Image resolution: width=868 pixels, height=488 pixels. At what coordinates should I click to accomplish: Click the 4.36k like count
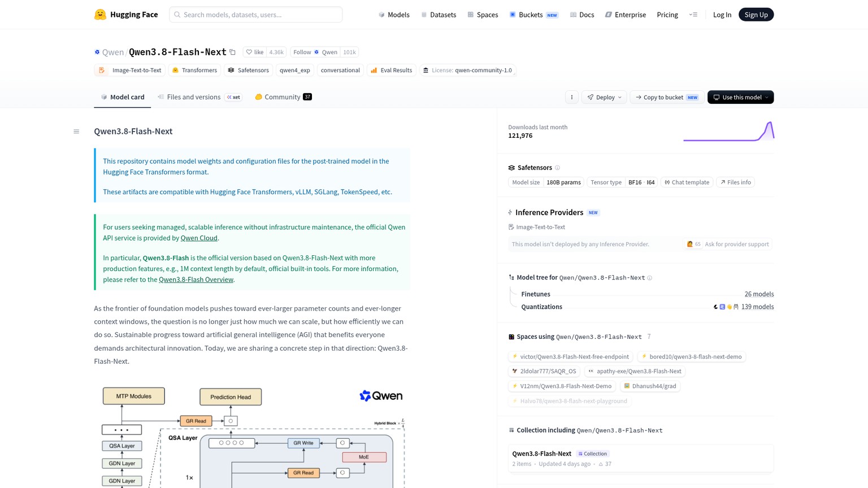click(276, 52)
